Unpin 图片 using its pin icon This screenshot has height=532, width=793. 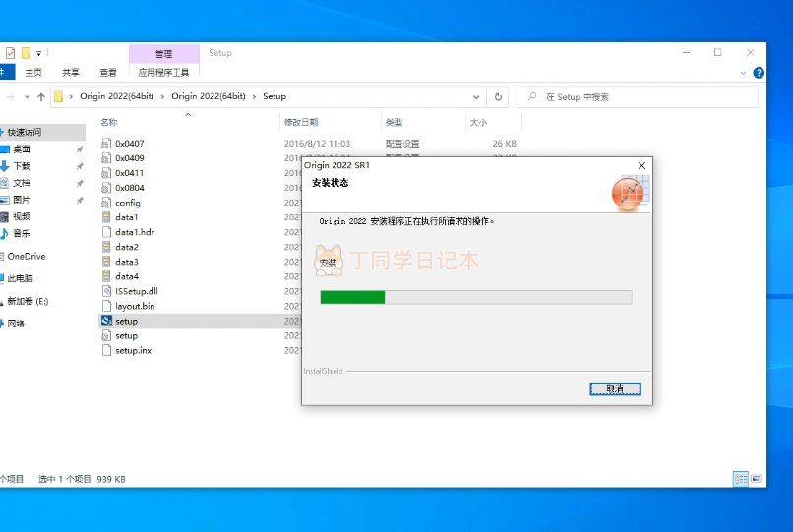click(x=80, y=201)
